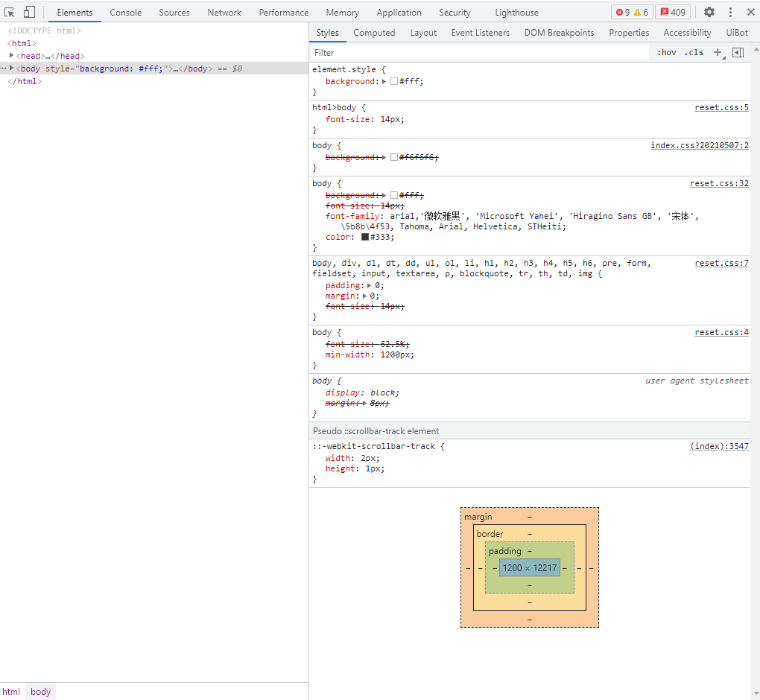760x700 pixels.
Task: Expand the reset.css:32 struck-through background shorthand
Action: tap(384, 195)
